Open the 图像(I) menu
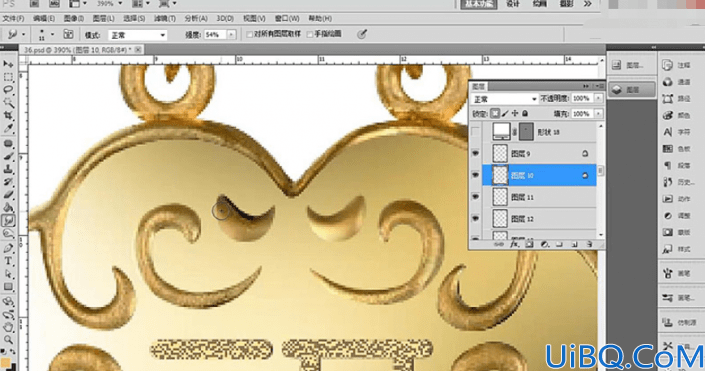Screen dimensions: 705x371 coord(74,19)
